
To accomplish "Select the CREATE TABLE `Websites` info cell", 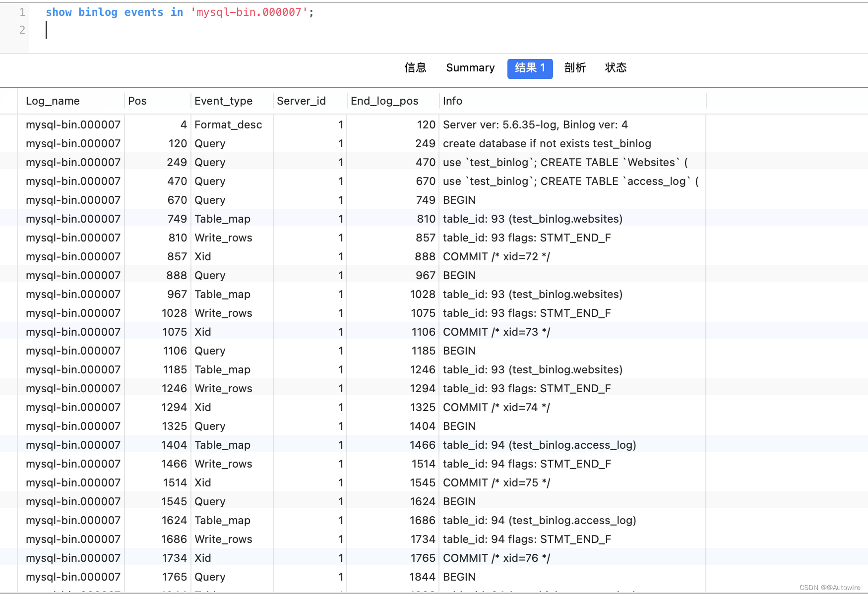I will (572, 163).
